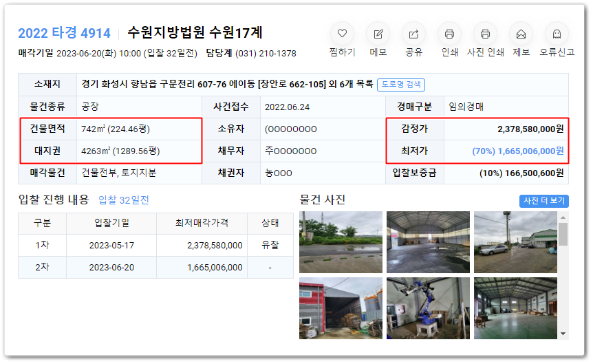Click the 입찰기일 column header
The image size is (593, 364).
pyautogui.click(x=111, y=223)
